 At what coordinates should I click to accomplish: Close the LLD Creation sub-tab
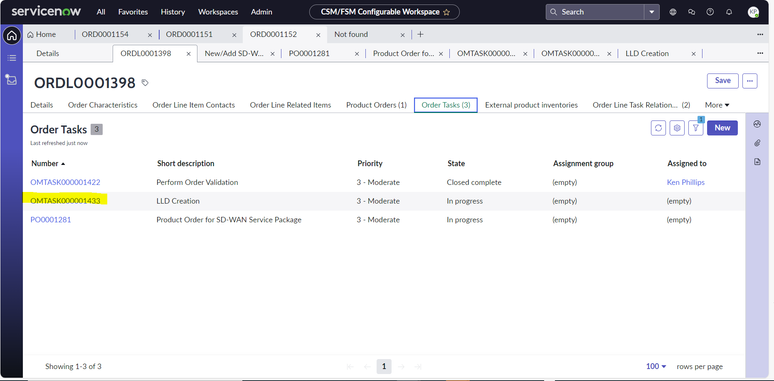(693, 54)
